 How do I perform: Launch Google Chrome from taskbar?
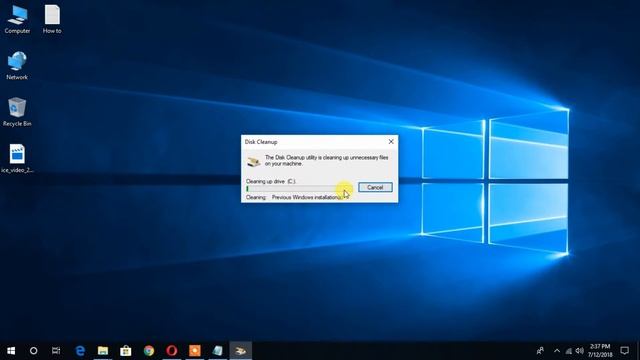[149, 351]
